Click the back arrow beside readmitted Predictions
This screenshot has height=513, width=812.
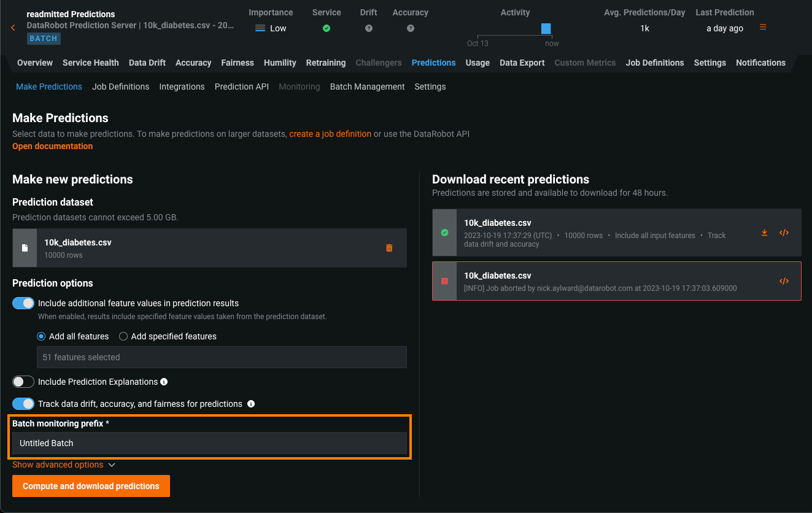14,28
